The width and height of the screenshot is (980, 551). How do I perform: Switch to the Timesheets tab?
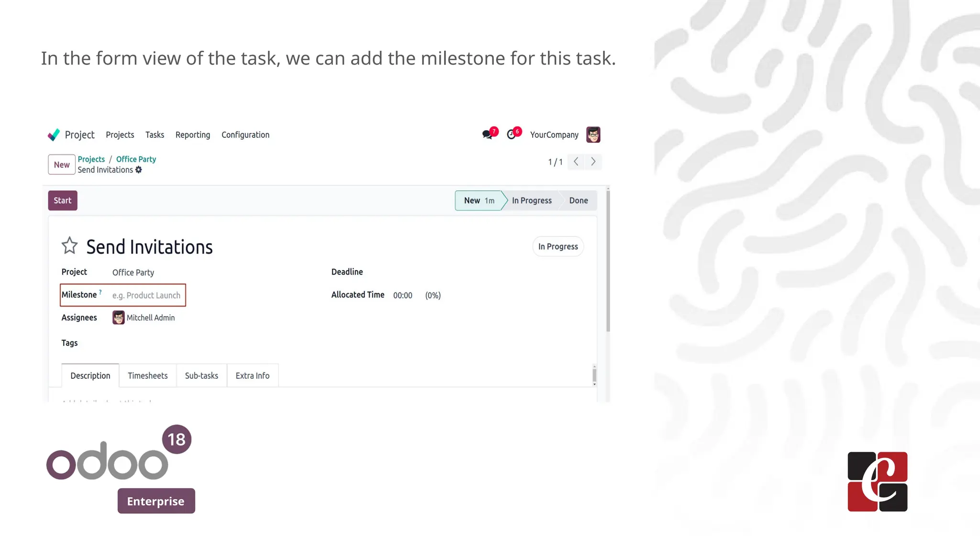coord(147,375)
